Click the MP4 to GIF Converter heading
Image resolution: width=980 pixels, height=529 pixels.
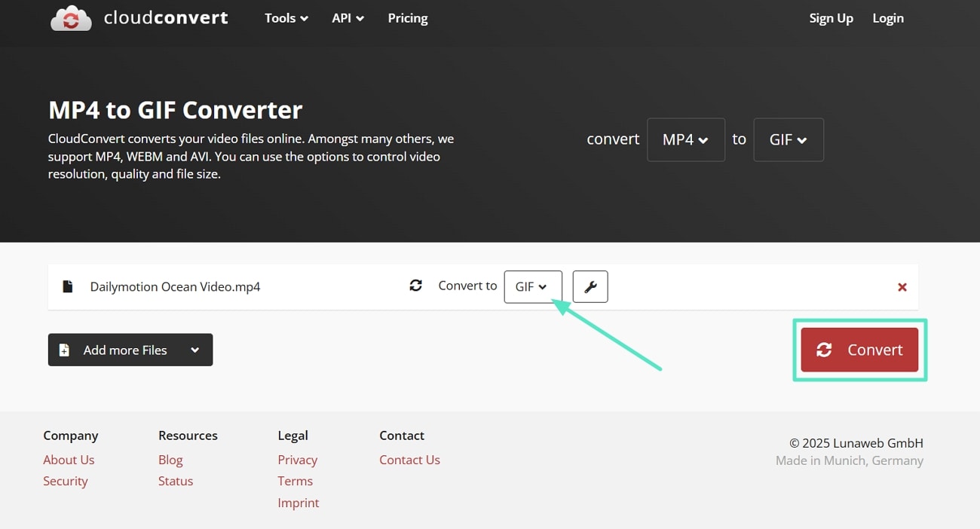tap(175, 110)
